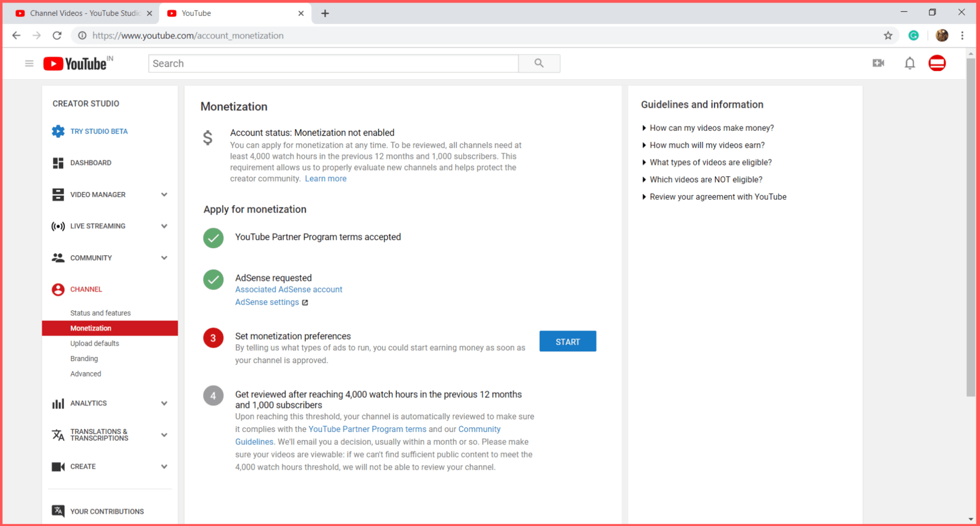Click the Analytics bar chart icon
Screen dimensions: 980x526
(58, 403)
